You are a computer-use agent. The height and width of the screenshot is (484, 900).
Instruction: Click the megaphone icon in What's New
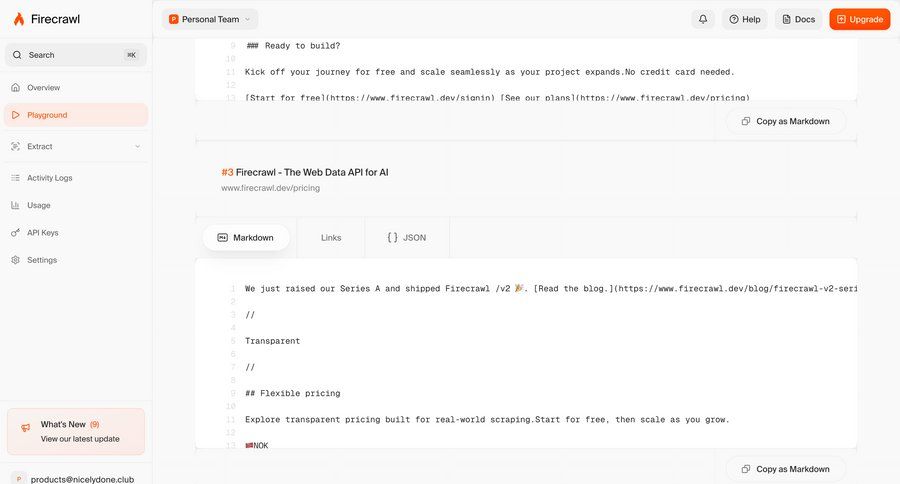click(25, 428)
